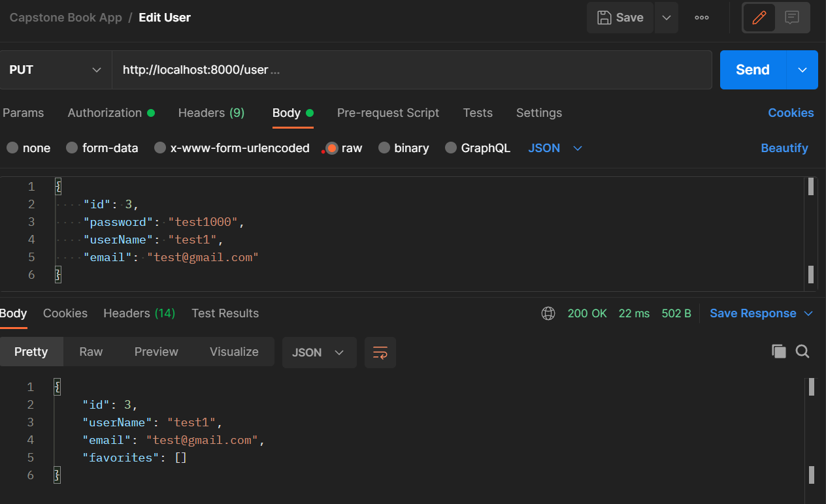Open the Pre-request Script tab

point(388,113)
